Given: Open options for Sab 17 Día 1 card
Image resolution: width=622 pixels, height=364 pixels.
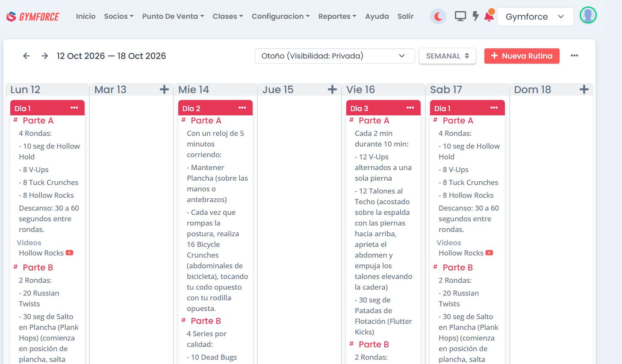Looking at the screenshot, I should [x=494, y=108].
